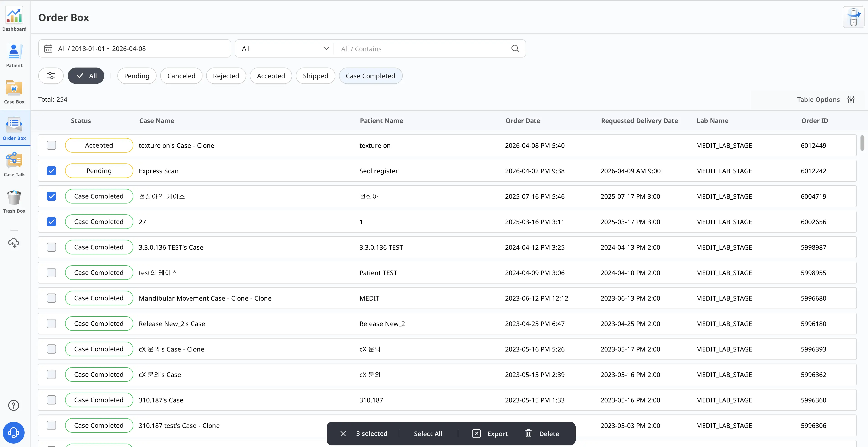This screenshot has height=447, width=868.
Task: Click order ID 6012449 cell
Action: click(813, 146)
